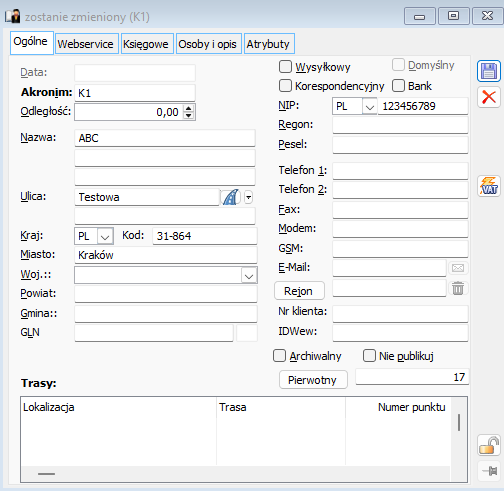This screenshot has height=491, width=504.
Task: Focus the IDWew input field
Action: (x=400, y=333)
